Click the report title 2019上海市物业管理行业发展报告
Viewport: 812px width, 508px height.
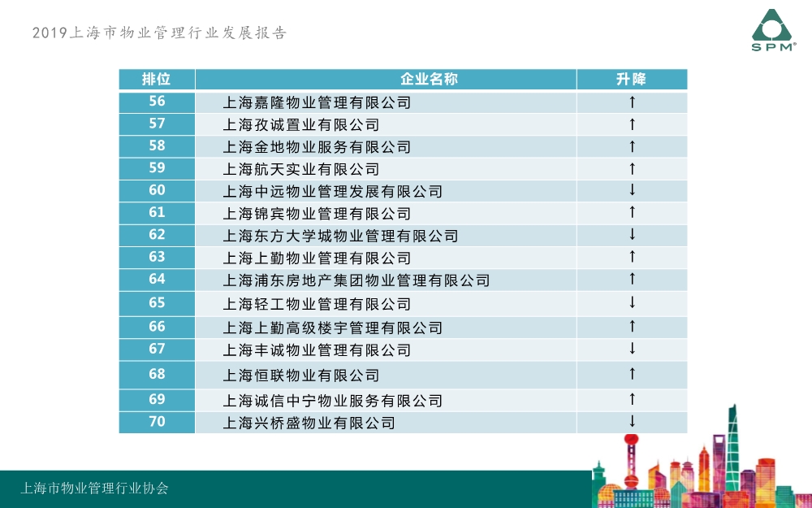point(159,33)
